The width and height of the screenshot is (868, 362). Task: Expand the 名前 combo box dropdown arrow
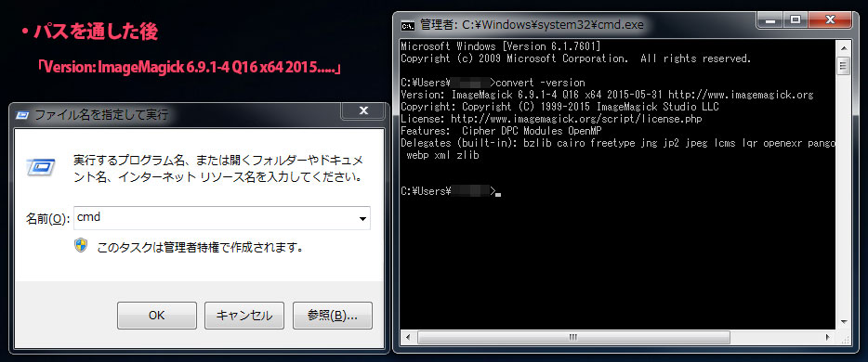click(x=362, y=219)
